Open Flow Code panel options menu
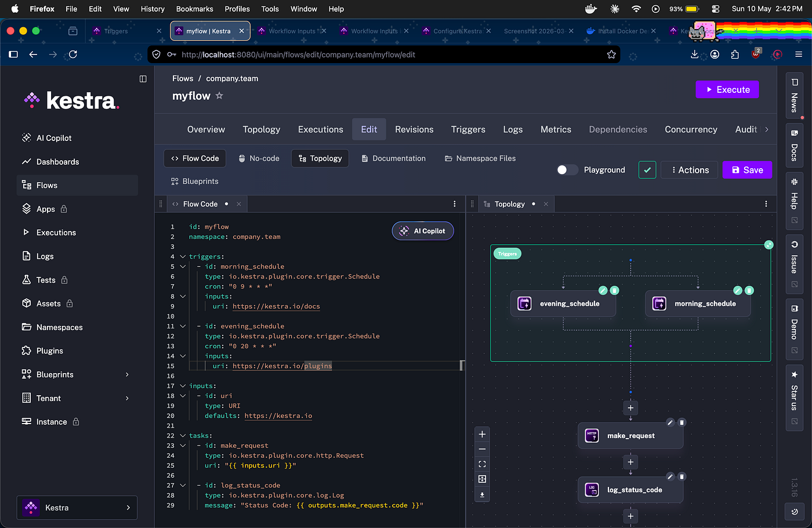 (455, 204)
